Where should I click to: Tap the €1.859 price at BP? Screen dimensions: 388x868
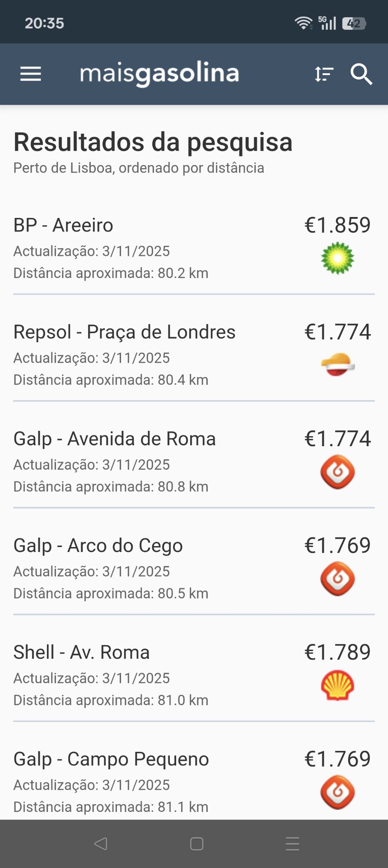[x=337, y=225]
